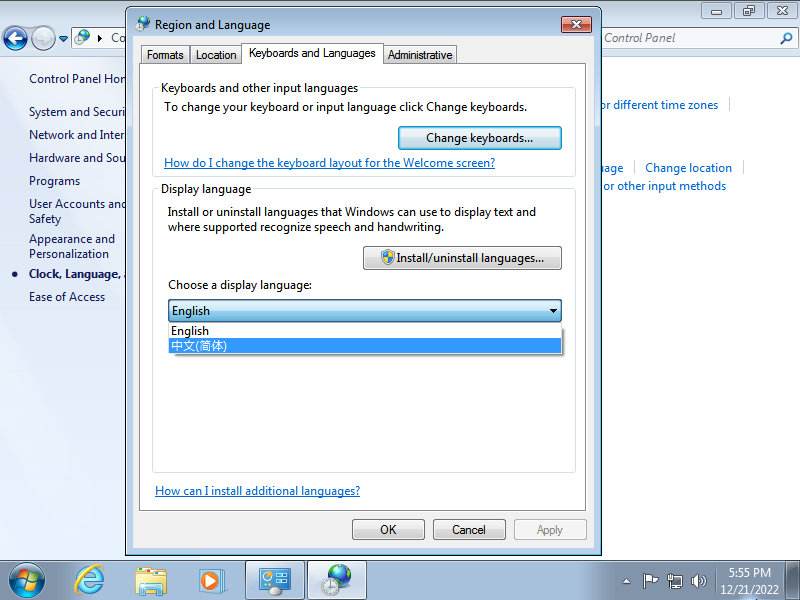This screenshot has height=600, width=800.
Task: Click the Control Panel address bar icon
Action: click(82, 37)
